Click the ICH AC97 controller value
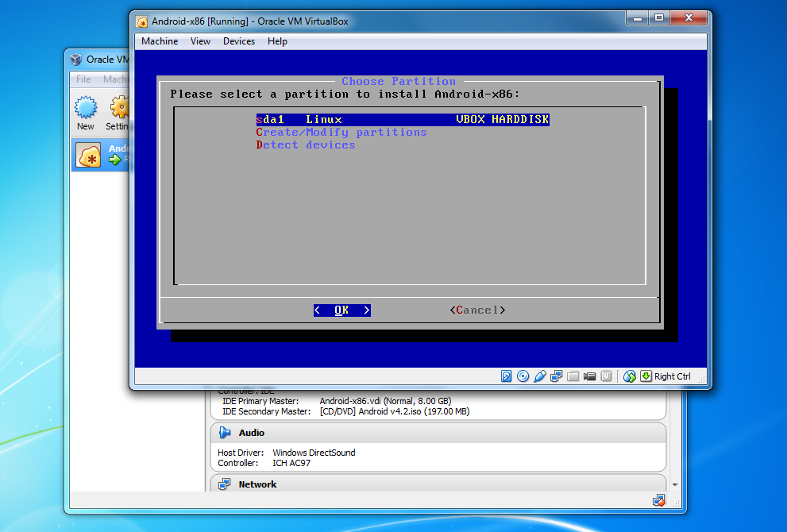787x532 pixels. [x=291, y=463]
